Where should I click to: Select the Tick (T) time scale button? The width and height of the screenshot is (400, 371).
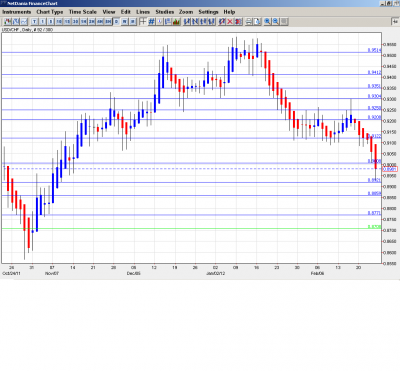click(34, 22)
